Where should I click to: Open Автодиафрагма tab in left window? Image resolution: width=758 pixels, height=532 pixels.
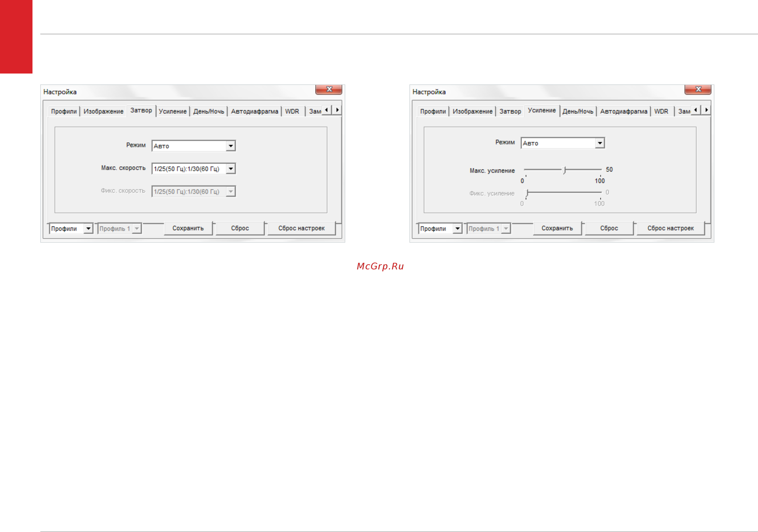pyautogui.click(x=255, y=112)
